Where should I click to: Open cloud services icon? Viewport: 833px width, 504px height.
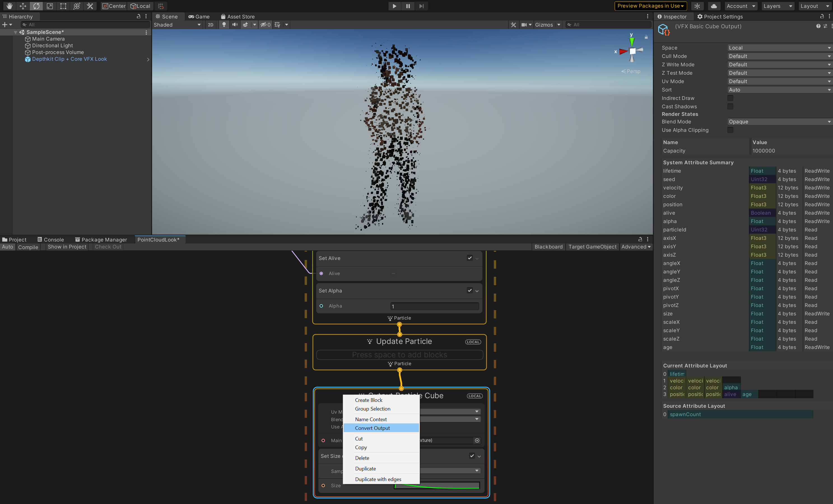[714, 6]
